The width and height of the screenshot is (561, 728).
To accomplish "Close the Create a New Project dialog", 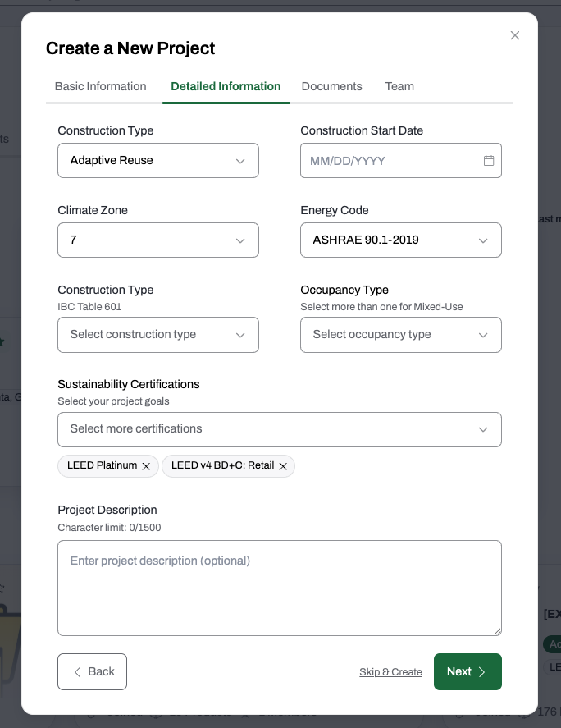I will (x=514, y=35).
